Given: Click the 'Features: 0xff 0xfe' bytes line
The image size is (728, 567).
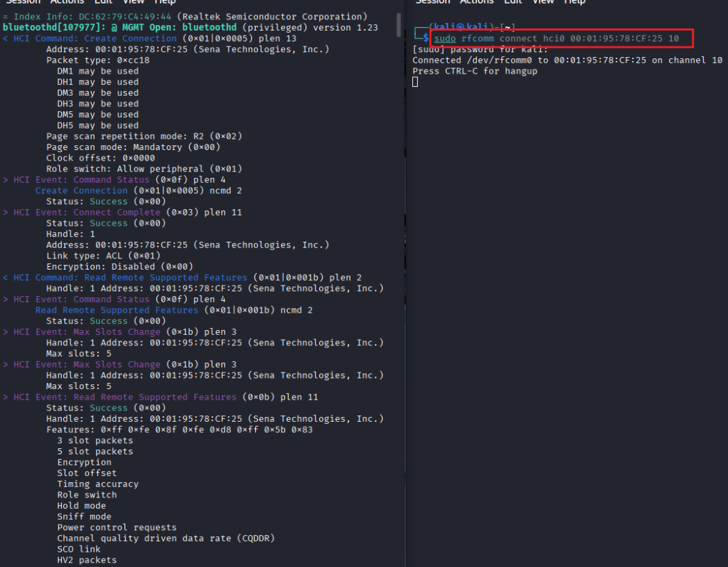Looking at the screenshot, I should pyautogui.click(x=179, y=429).
